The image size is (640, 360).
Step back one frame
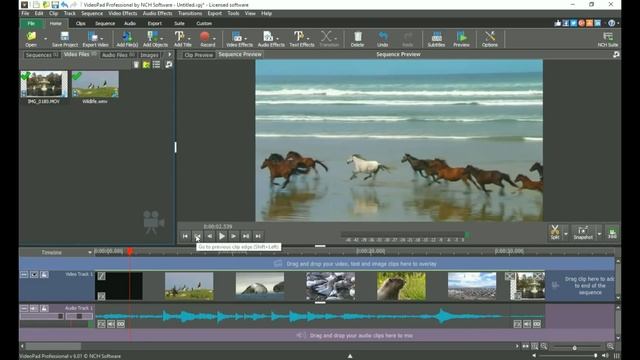click(209, 236)
